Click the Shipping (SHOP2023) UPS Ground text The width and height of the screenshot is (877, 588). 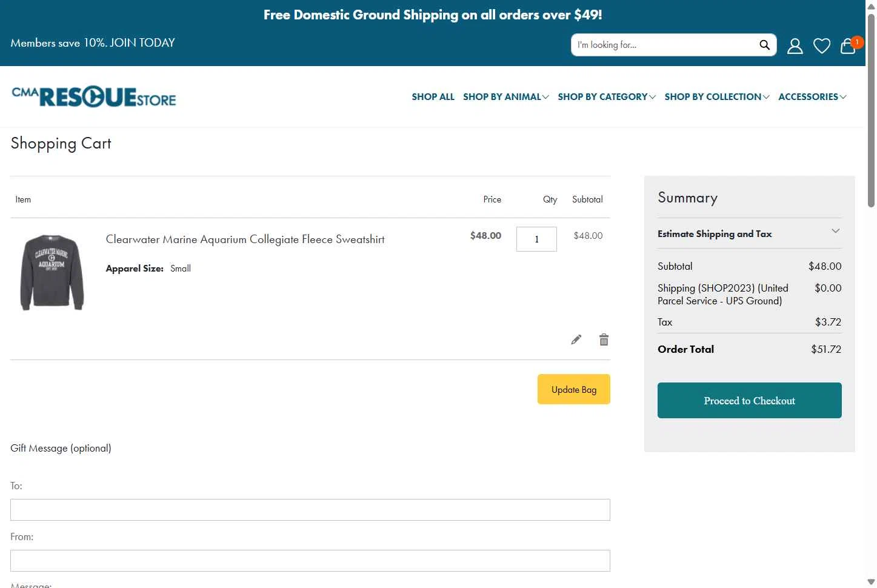pos(723,295)
